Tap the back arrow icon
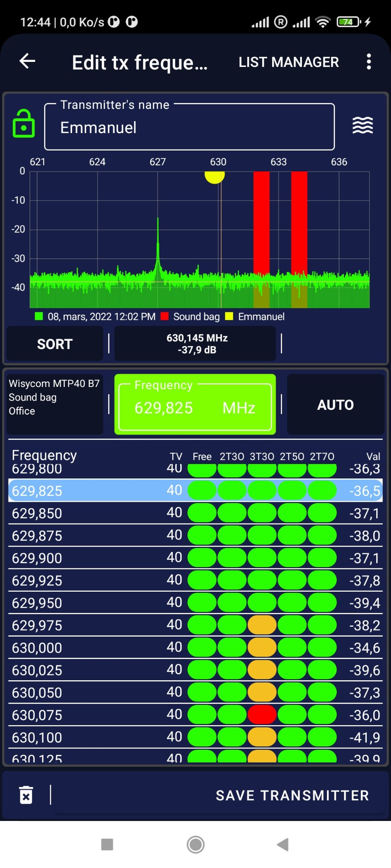This screenshot has height=868, width=391. (x=28, y=61)
